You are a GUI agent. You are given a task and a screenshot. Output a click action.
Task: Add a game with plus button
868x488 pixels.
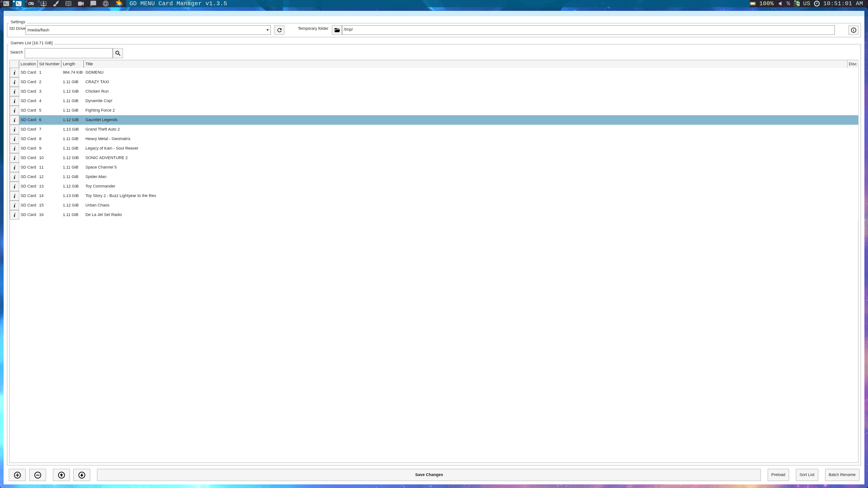(17, 475)
